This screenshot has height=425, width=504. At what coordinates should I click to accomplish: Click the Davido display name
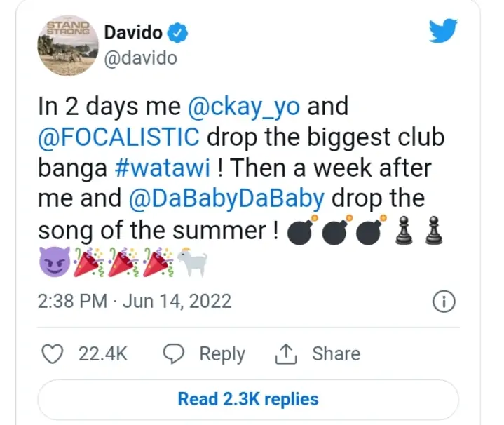133,32
